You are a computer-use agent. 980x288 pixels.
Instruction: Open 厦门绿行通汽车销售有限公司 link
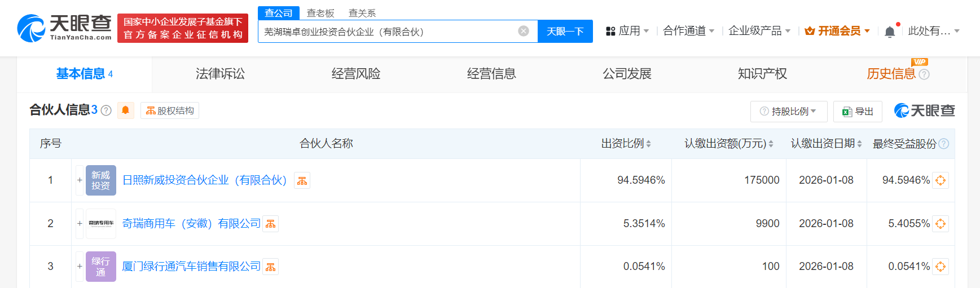[191, 267]
